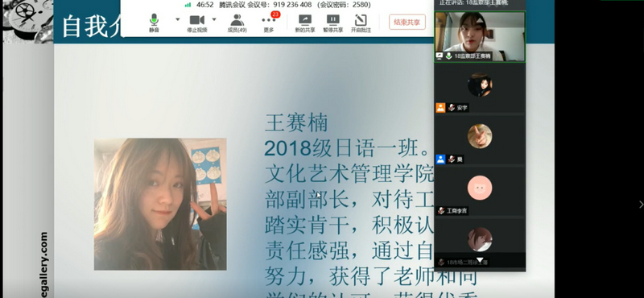Open audio options arrow beside microphone
This screenshot has width=644, height=298.
point(177,19)
